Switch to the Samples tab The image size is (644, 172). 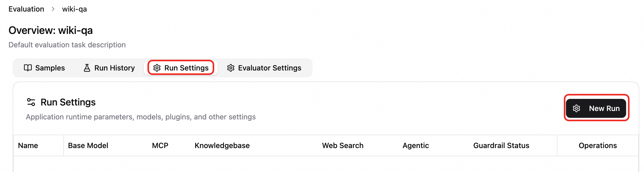coord(44,68)
